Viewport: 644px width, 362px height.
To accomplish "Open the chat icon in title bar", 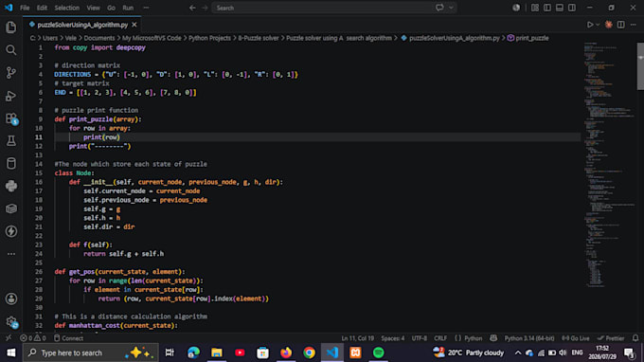I will (x=439, y=8).
